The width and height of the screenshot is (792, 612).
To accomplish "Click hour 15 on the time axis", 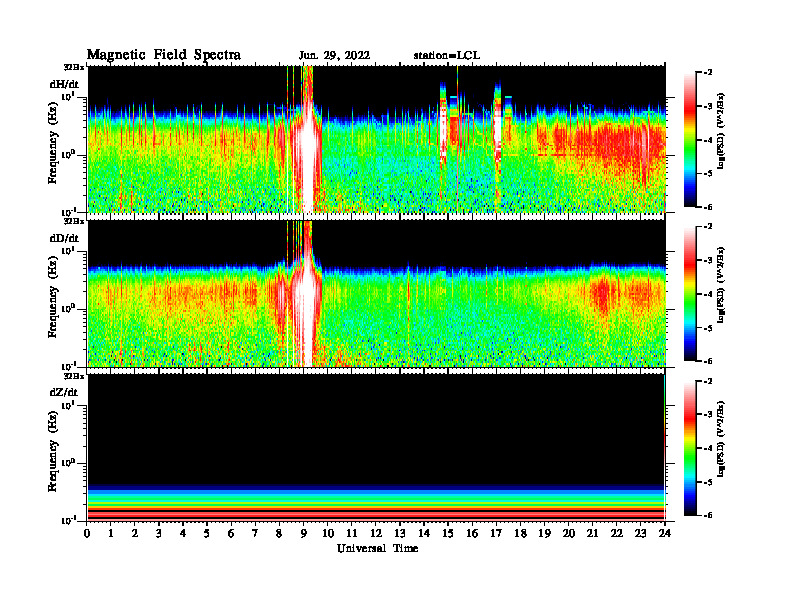I will point(448,533).
